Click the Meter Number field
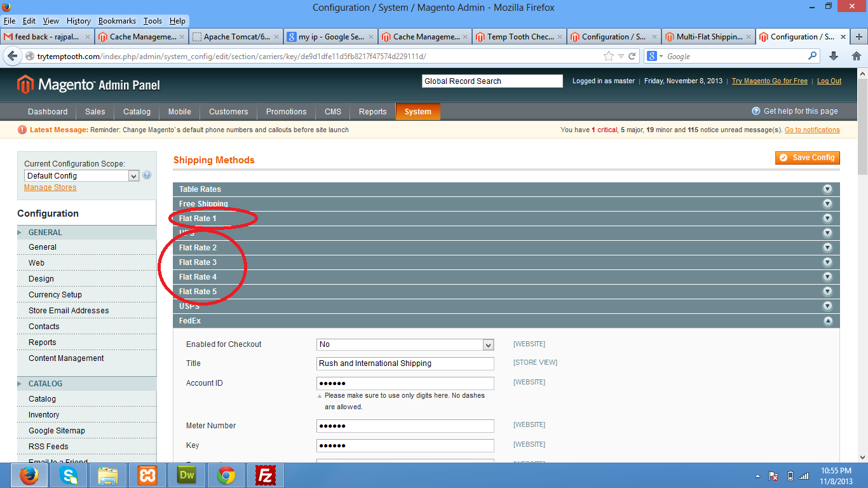 tap(405, 426)
